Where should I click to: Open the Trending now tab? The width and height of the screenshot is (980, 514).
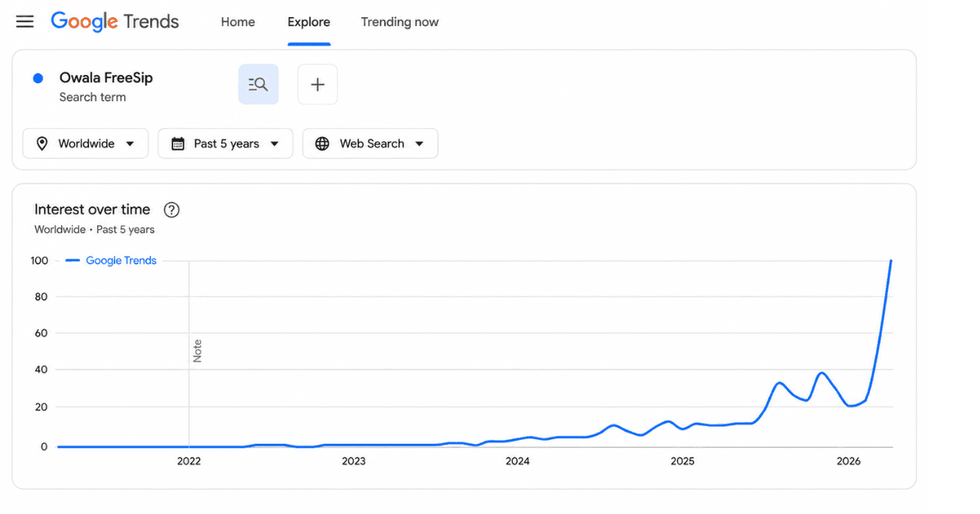tap(400, 22)
